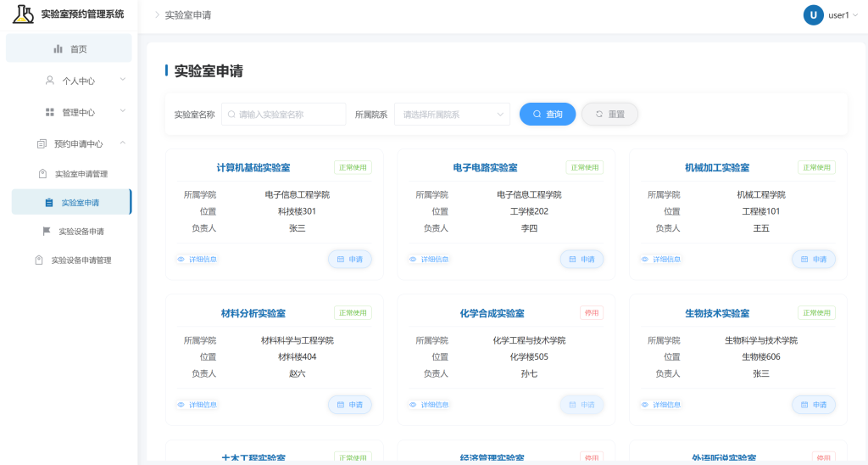View 详细信息 for 化学合成实验室

[429, 405]
